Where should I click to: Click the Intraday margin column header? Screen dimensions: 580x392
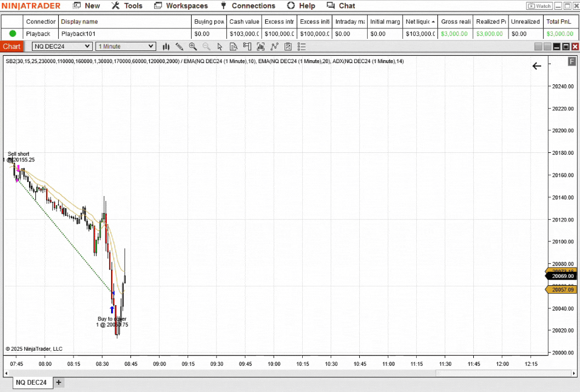coord(350,21)
